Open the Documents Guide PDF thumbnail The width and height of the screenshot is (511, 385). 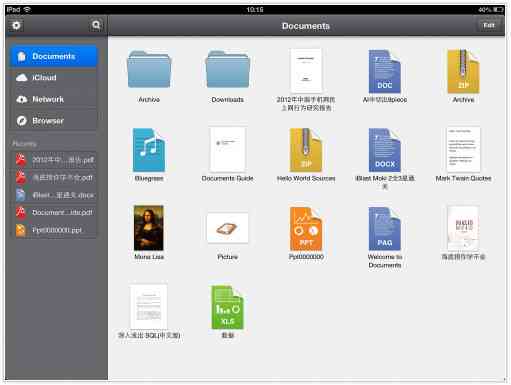click(228, 149)
